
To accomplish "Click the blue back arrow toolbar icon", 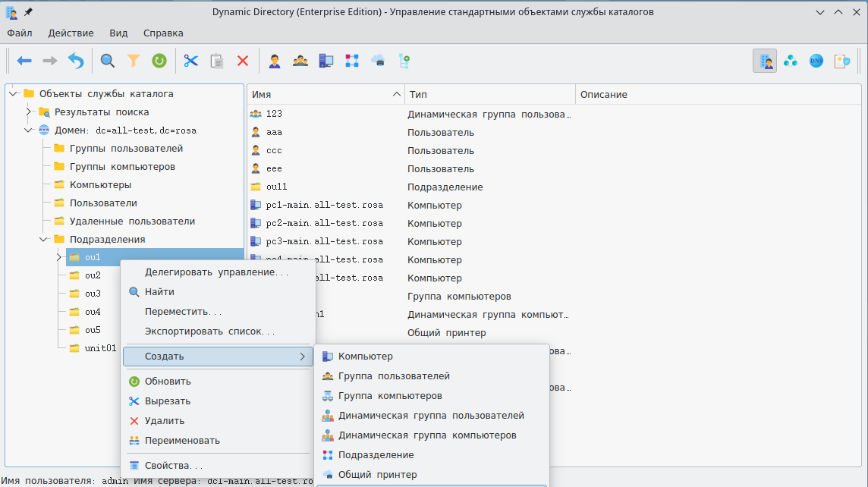I will coord(24,61).
